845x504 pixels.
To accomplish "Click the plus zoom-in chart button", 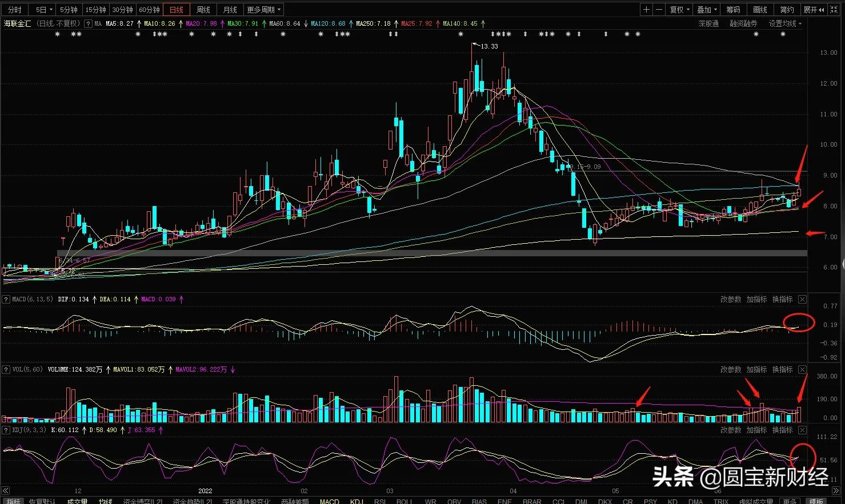I will 646,10.
